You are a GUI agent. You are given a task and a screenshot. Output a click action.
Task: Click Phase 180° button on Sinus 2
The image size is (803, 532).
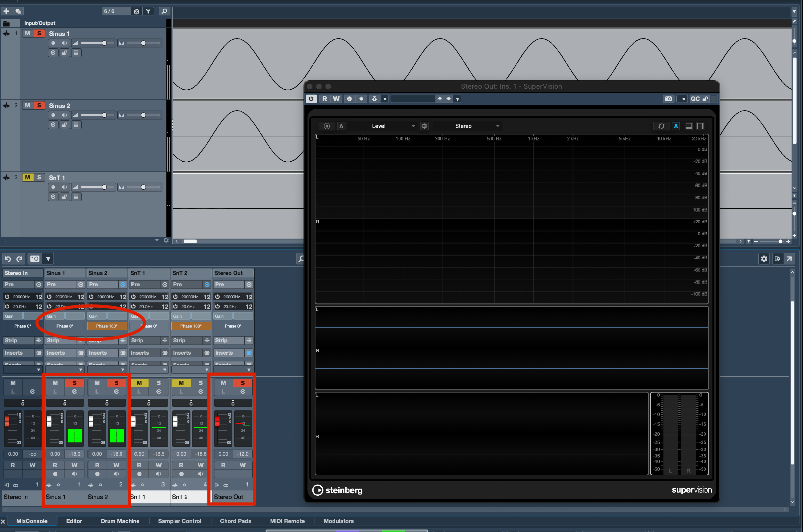click(107, 326)
